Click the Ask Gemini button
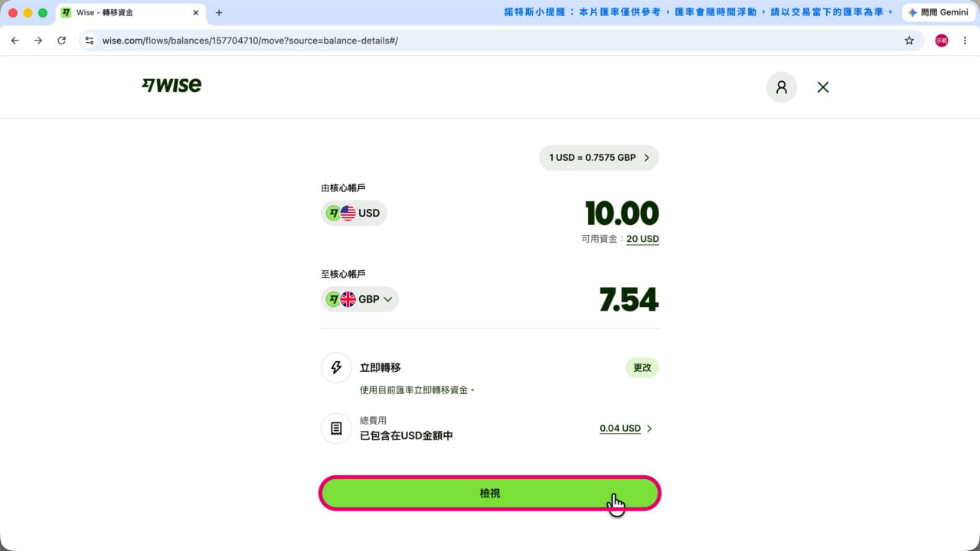Image resolution: width=980 pixels, height=551 pixels. click(938, 13)
